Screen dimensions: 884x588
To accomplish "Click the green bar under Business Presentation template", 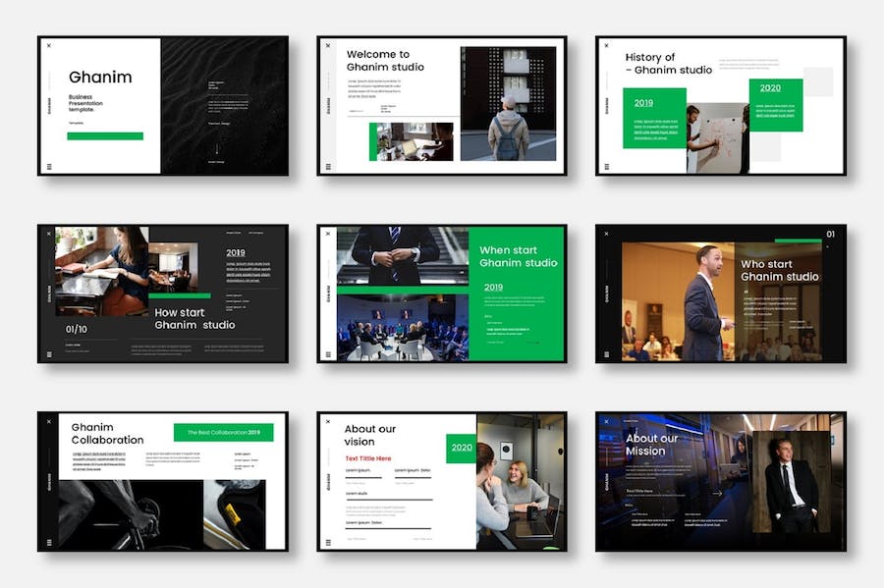I will (x=105, y=136).
